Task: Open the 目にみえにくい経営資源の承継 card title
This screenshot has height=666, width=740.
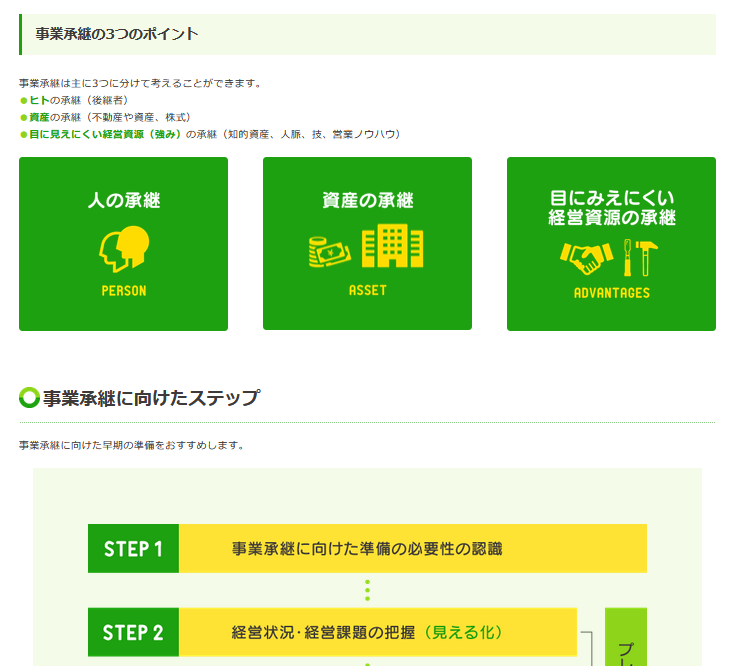Action: tap(611, 208)
